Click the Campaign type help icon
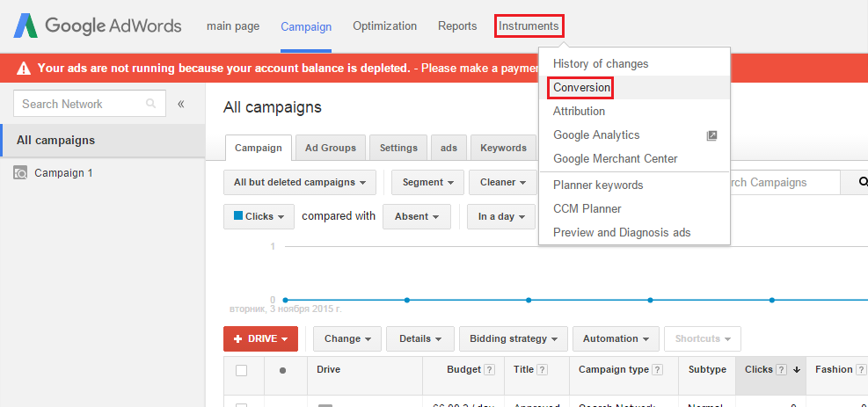 tap(657, 370)
